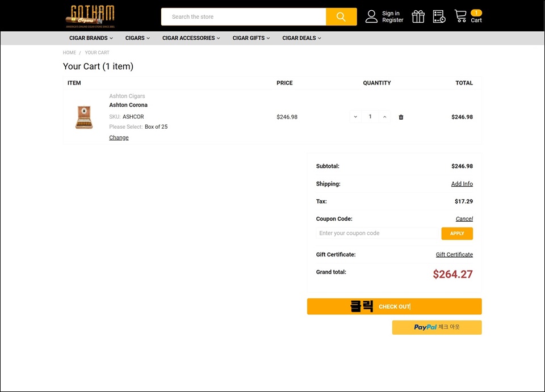545x392 pixels.
Task: Open the gift box icon
Action: point(418,16)
